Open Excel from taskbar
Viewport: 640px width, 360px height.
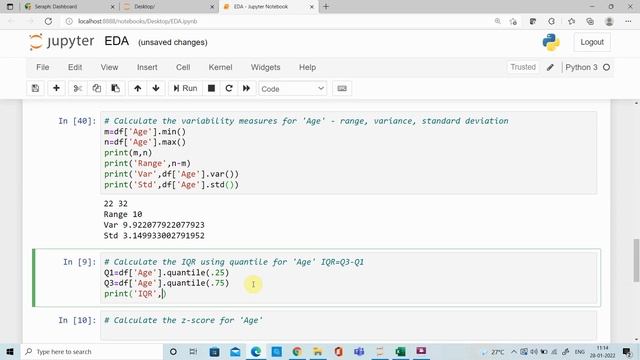(400, 351)
